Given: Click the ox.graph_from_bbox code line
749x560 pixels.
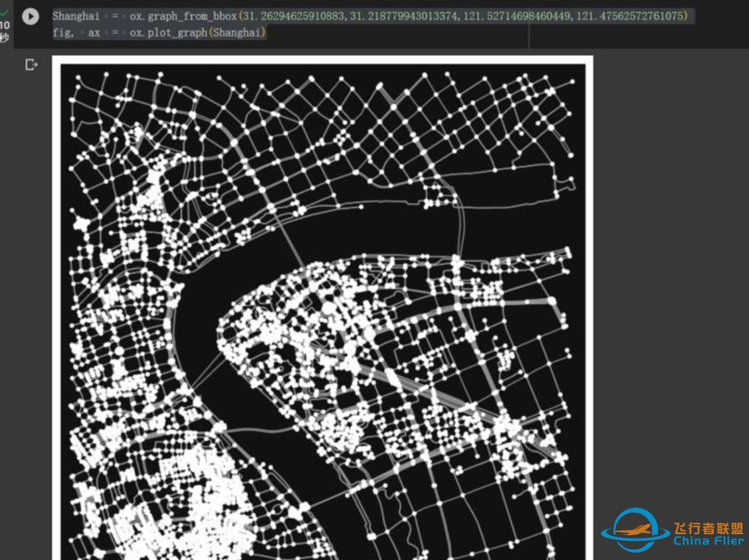Looking at the screenshot, I should pos(370,16).
